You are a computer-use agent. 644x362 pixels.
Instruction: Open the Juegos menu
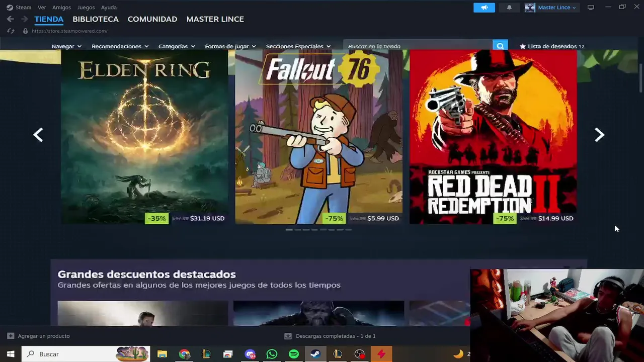[x=86, y=8]
